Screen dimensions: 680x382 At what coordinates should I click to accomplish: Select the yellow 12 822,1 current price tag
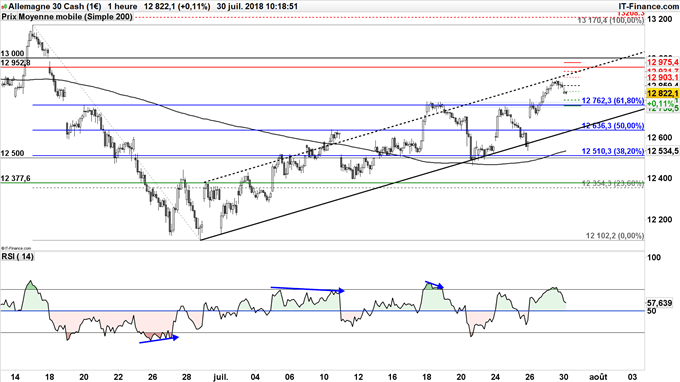pyautogui.click(x=662, y=94)
